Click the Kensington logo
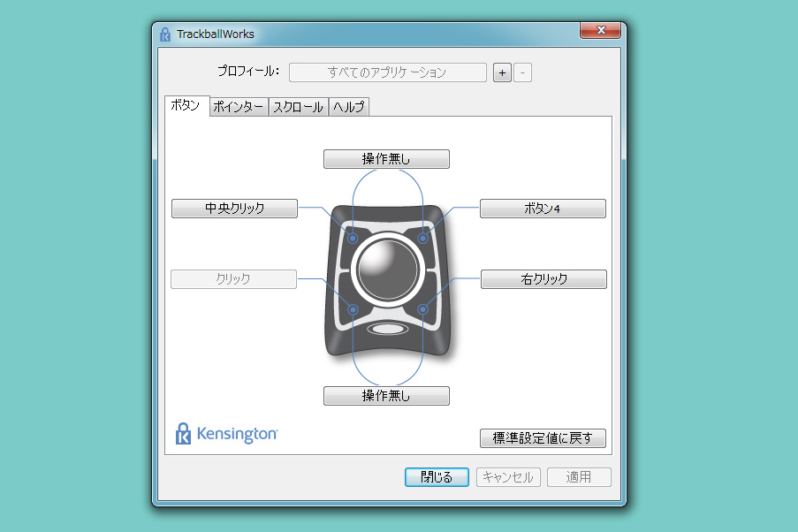Viewport: 798px width, 532px height. pyautogui.click(x=226, y=434)
